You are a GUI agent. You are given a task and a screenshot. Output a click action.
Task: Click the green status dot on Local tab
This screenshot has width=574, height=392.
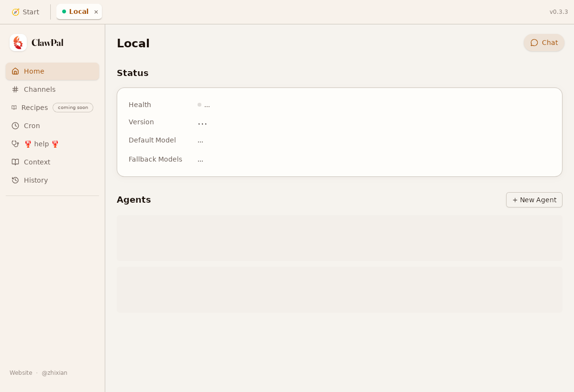point(64,11)
